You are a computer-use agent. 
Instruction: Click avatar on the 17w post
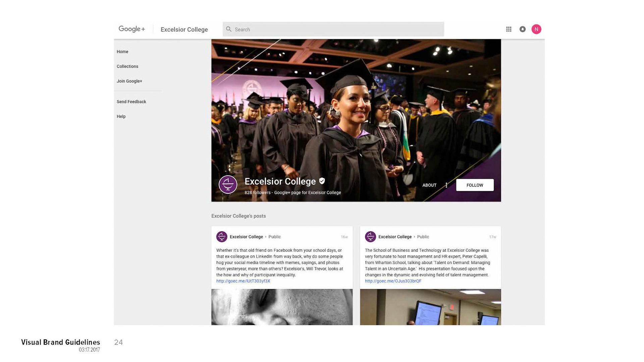[370, 237]
